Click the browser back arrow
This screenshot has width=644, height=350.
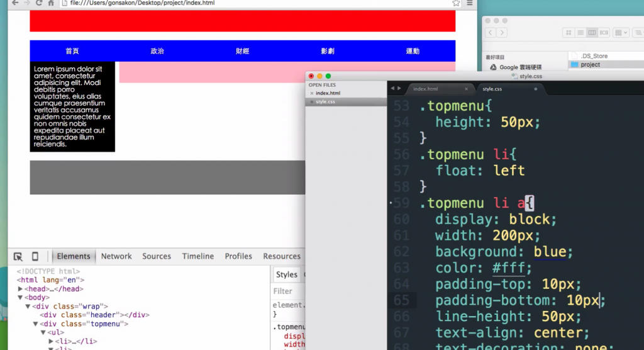pos(15,3)
